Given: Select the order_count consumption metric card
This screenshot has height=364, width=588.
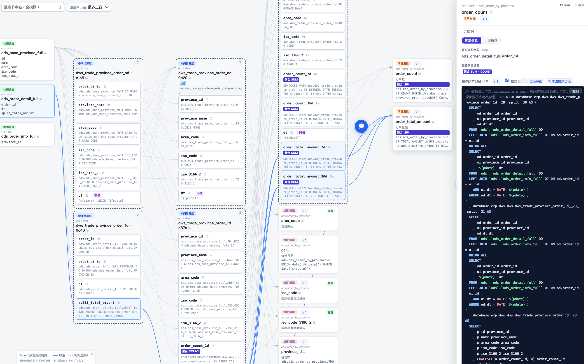Looking at the screenshot, I should click(x=422, y=81).
